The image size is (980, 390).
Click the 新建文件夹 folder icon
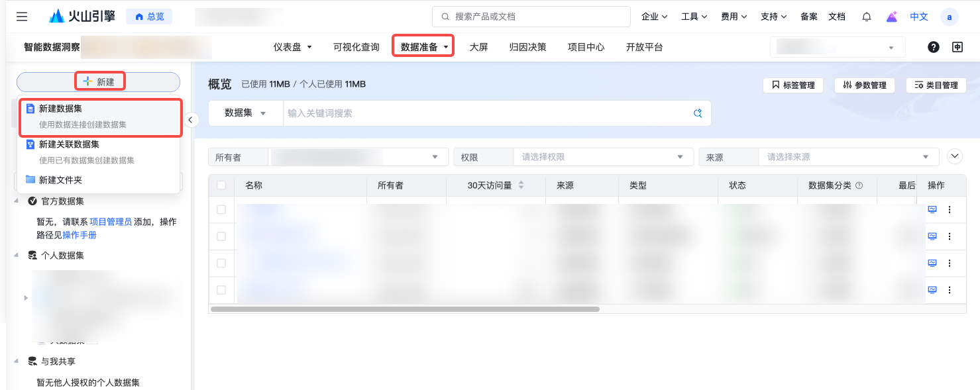[x=30, y=179]
